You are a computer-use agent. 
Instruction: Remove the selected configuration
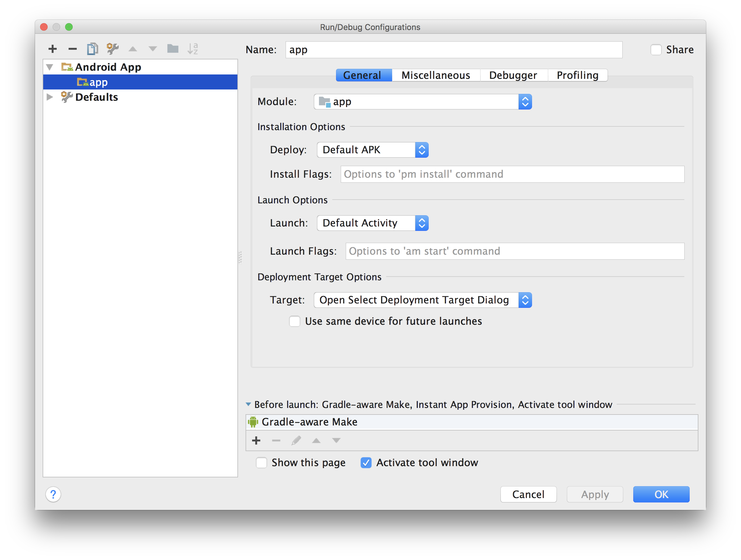pos(72,49)
